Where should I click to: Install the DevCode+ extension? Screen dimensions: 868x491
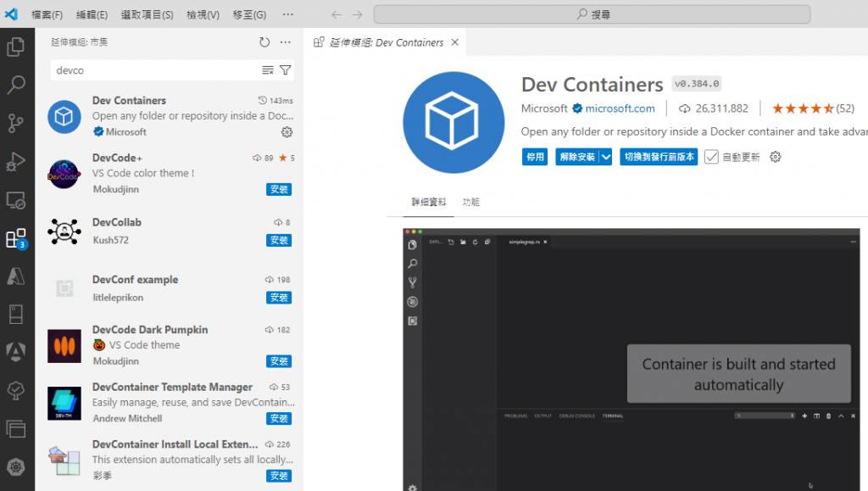coord(279,189)
